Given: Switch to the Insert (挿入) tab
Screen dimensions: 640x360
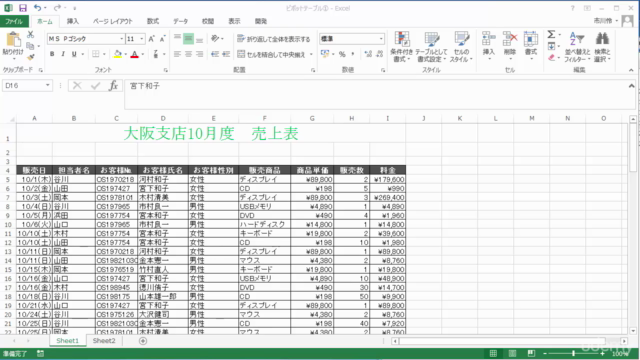Looking at the screenshot, I should [x=73, y=21].
